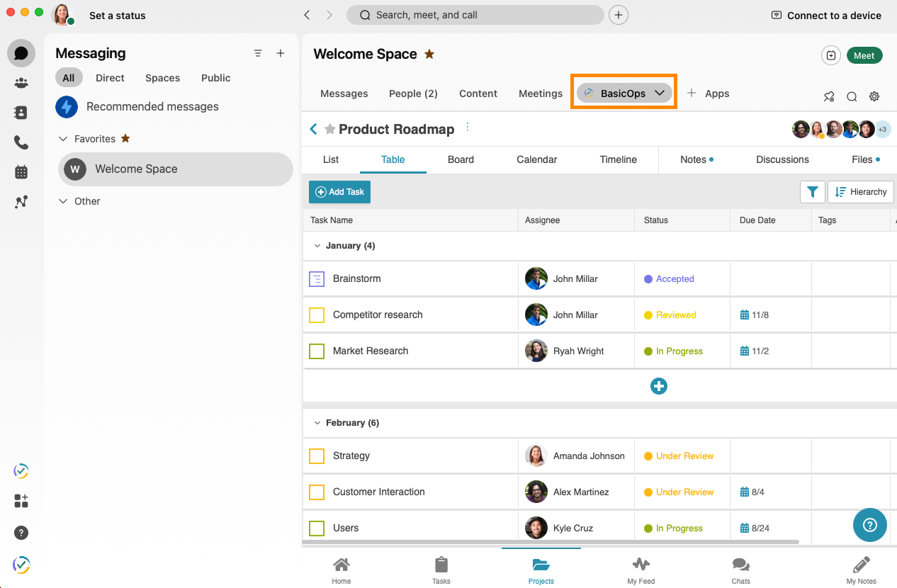
Task: Click the Recommended messages lightning icon
Action: coord(67,107)
